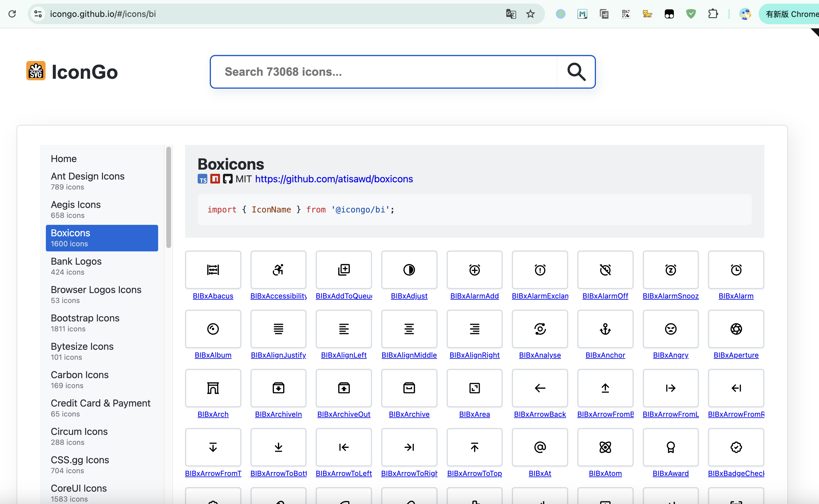819x504 pixels.
Task: Reload the page with the refresh button
Action: click(12, 14)
